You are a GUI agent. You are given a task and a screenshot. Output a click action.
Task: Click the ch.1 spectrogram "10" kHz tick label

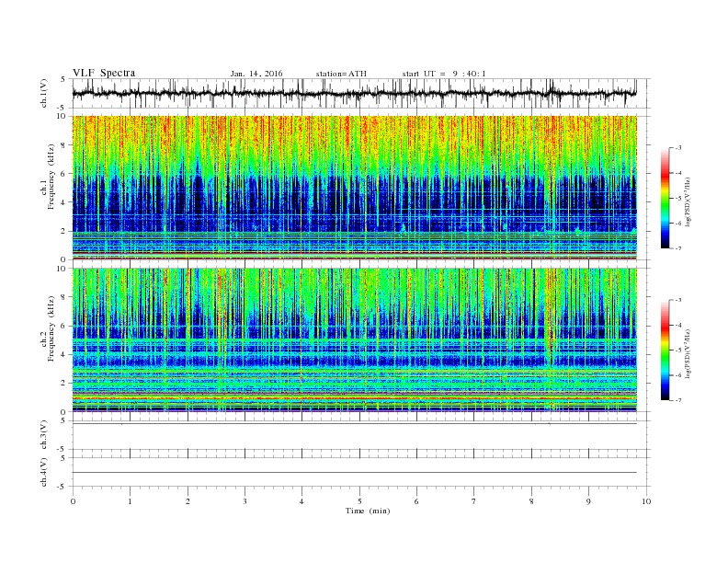[63, 116]
